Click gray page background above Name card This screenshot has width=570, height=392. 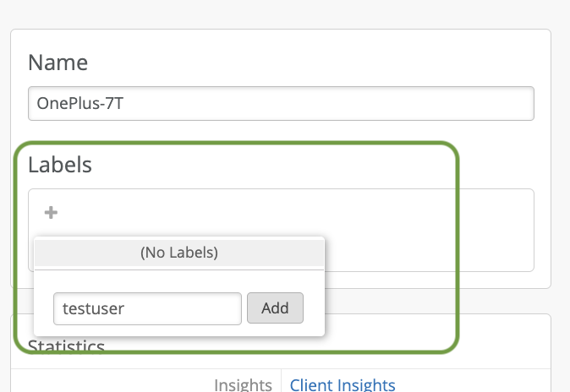279,14
